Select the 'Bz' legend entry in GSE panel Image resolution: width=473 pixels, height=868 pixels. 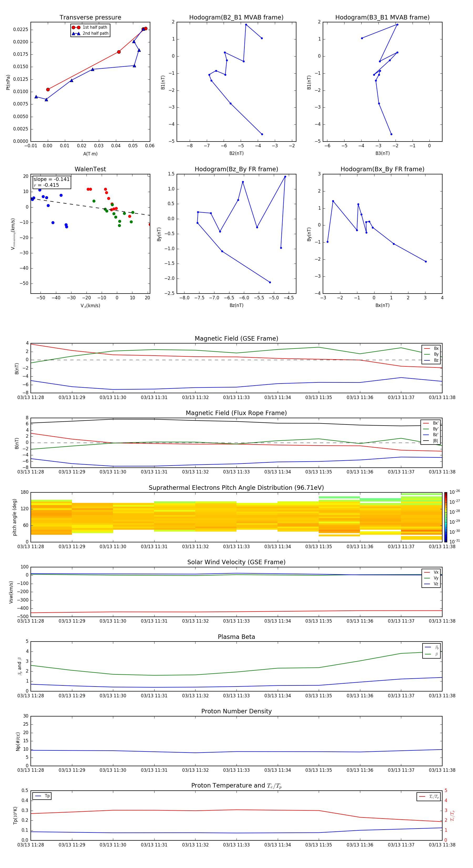click(431, 360)
